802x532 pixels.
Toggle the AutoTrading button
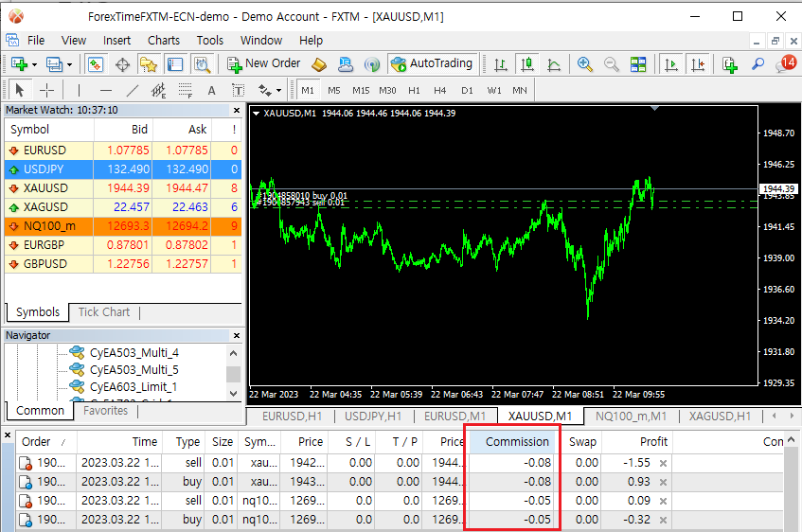click(x=432, y=64)
